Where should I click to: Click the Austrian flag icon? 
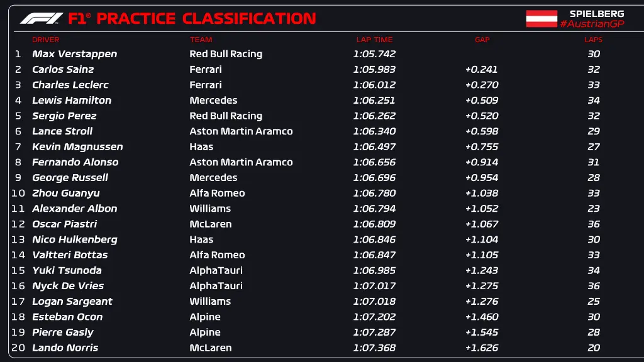(x=541, y=19)
